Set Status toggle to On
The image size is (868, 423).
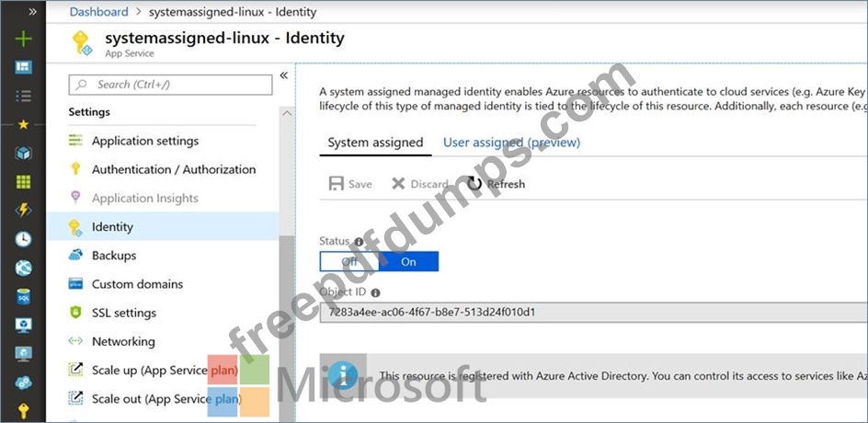point(408,261)
